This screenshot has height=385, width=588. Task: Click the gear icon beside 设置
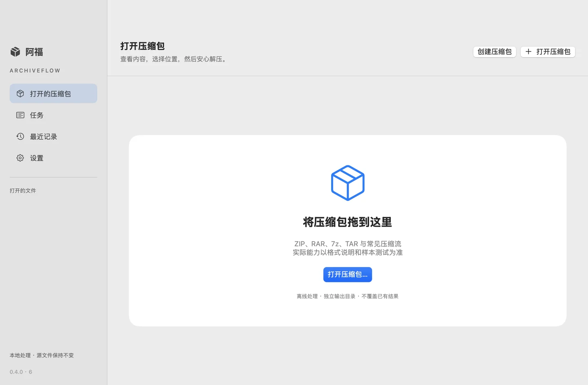tap(20, 158)
